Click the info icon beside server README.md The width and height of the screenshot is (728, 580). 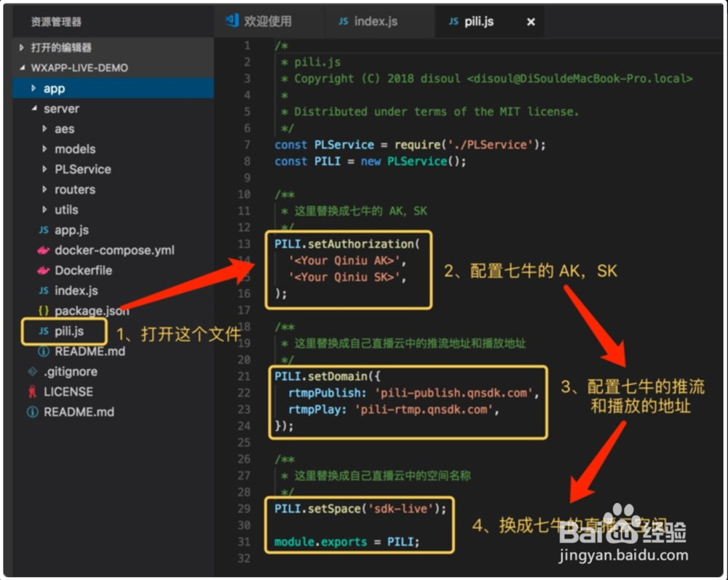(x=44, y=351)
